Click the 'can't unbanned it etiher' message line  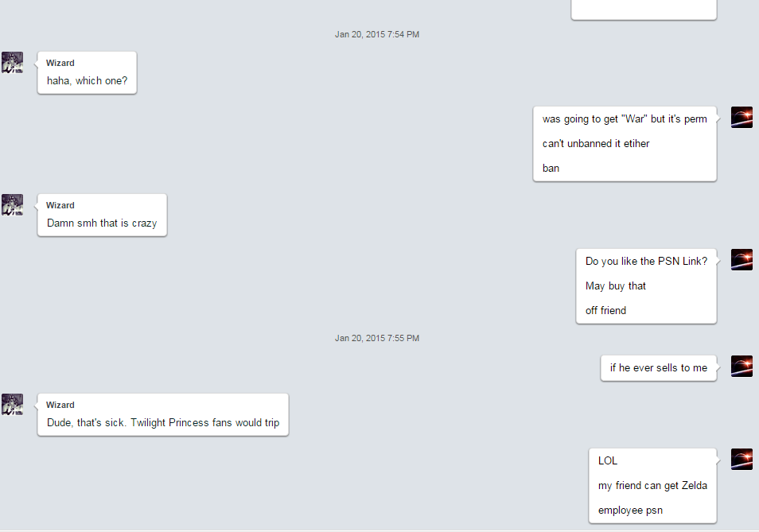[x=596, y=144]
